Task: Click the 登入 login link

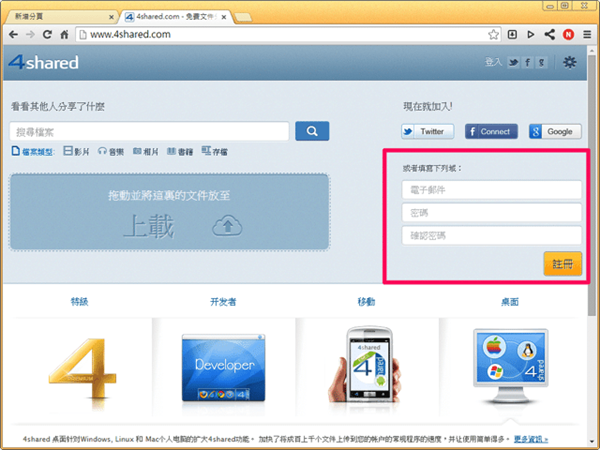Action: pyautogui.click(x=493, y=62)
